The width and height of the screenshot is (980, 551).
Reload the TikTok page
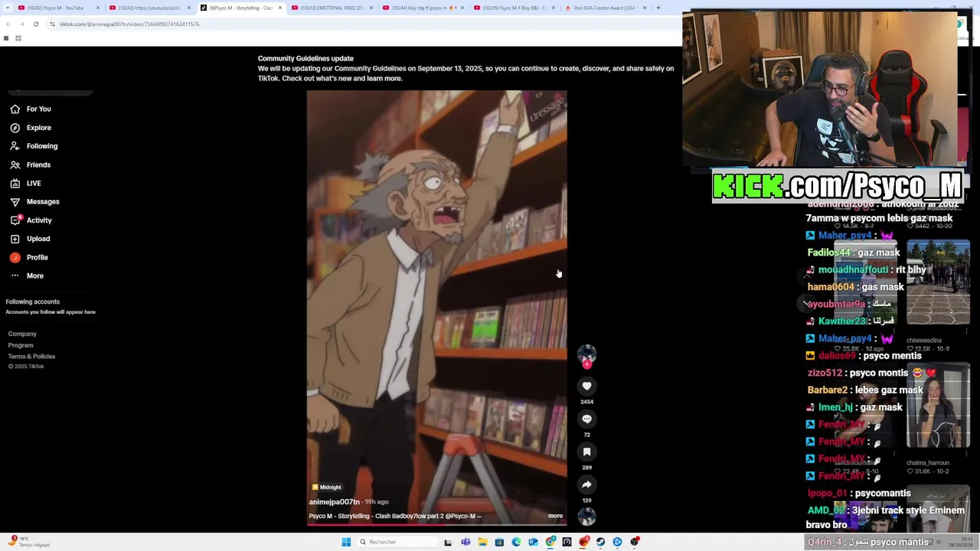click(35, 24)
